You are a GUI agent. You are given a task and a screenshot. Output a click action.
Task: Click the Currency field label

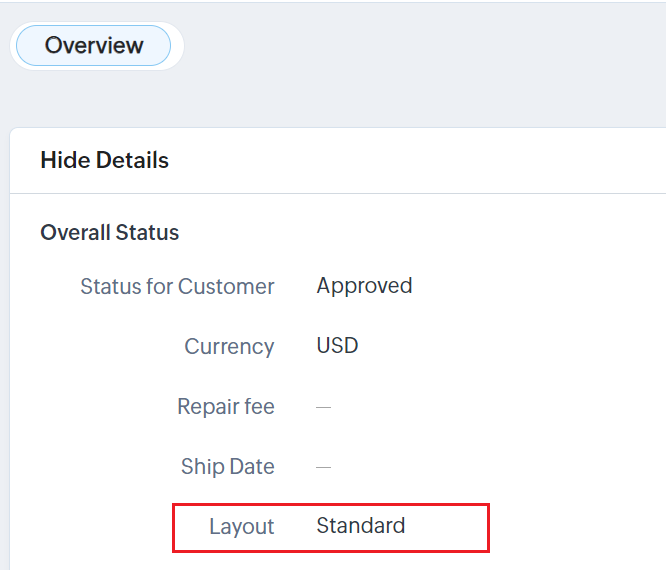(229, 347)
